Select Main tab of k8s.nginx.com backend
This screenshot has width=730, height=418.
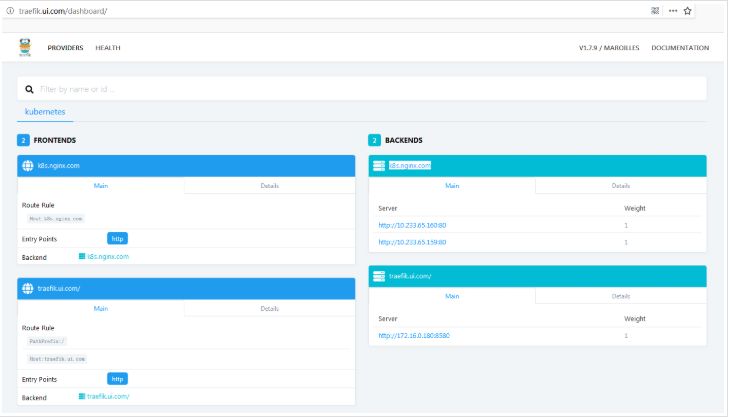pos(452,186)
